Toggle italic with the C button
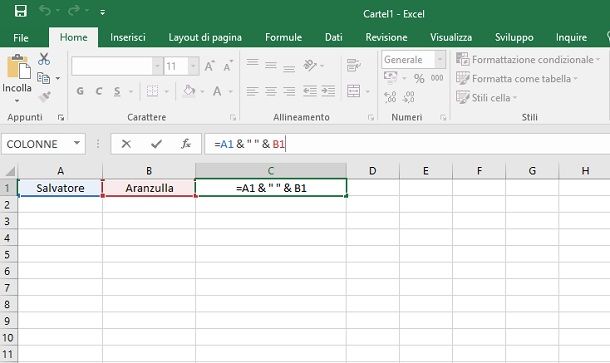 coord(99,91)
